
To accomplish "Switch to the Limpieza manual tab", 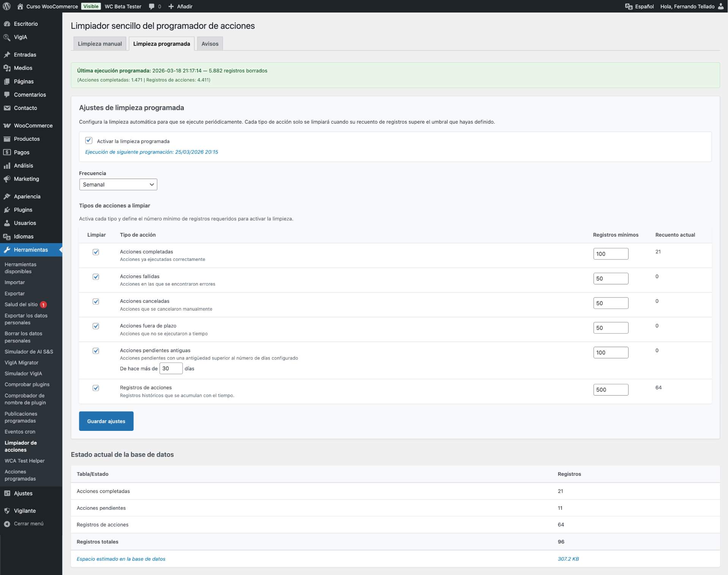I will click(x=100, y=44).
